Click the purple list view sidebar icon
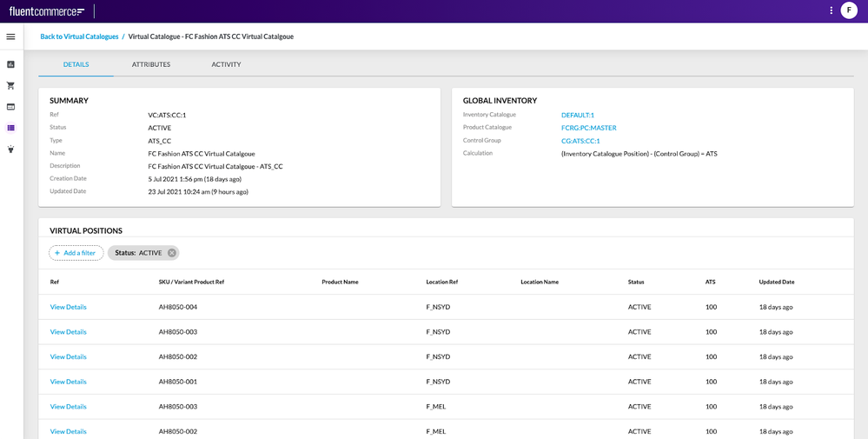This screenshot has width=868, height=439. coord(10,128)
